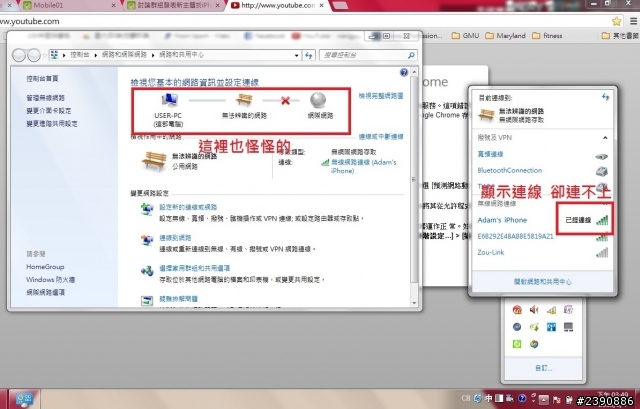Open Windows 防火牆 link in the sidebar
640x409 pixels.
pyautogui.click(x=51, y=280)
